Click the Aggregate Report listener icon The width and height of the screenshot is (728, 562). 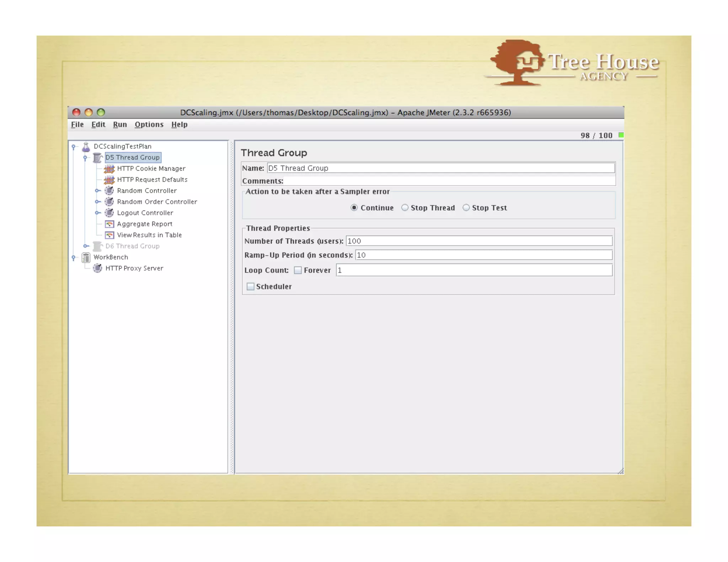[x=109, y=224]
